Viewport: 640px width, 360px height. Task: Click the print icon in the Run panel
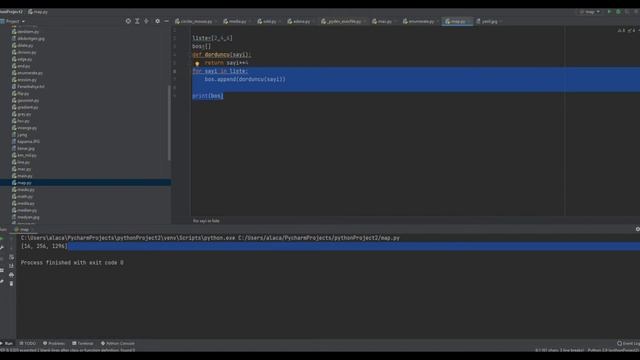coord(11,274)
